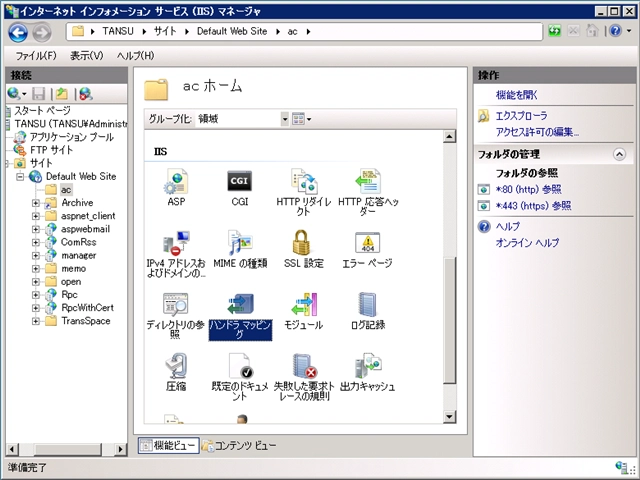Open the ヘルプ(H) menu

tap(136, 56)
